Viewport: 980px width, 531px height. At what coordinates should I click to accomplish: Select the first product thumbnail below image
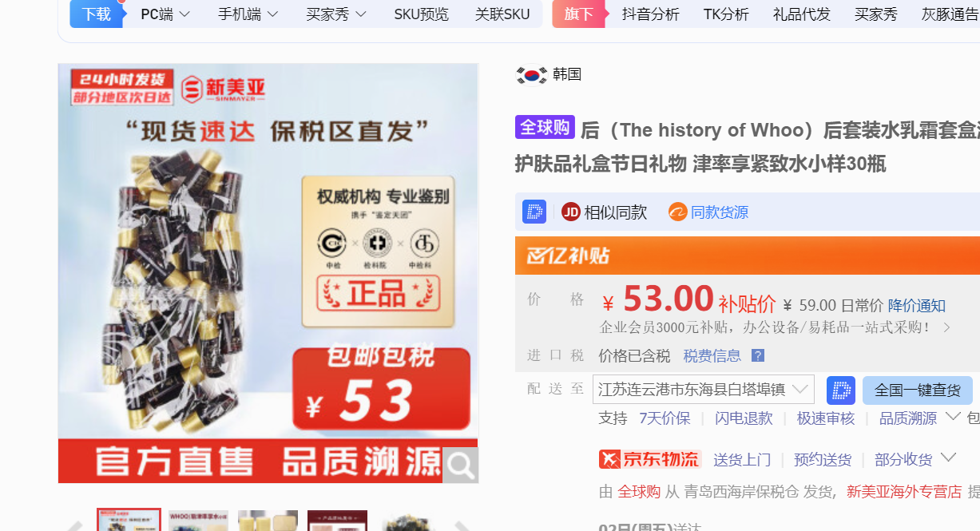[x=129, y=520]
